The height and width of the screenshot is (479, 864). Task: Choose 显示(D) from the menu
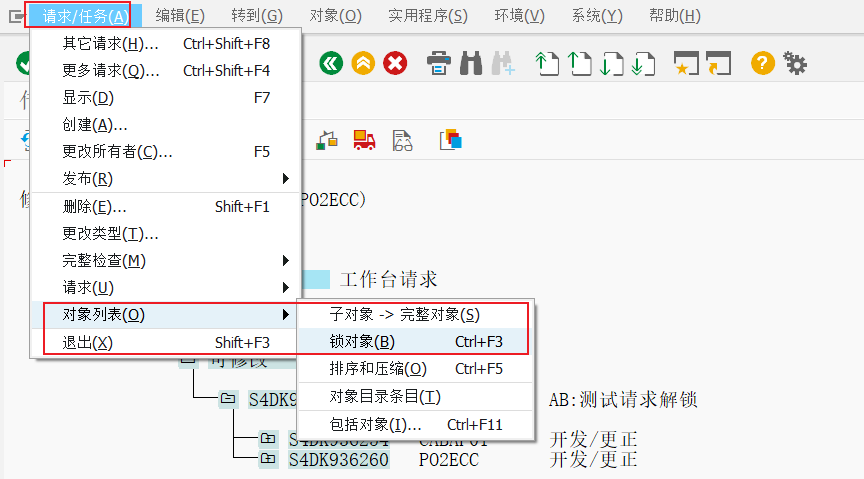point(166,98)
